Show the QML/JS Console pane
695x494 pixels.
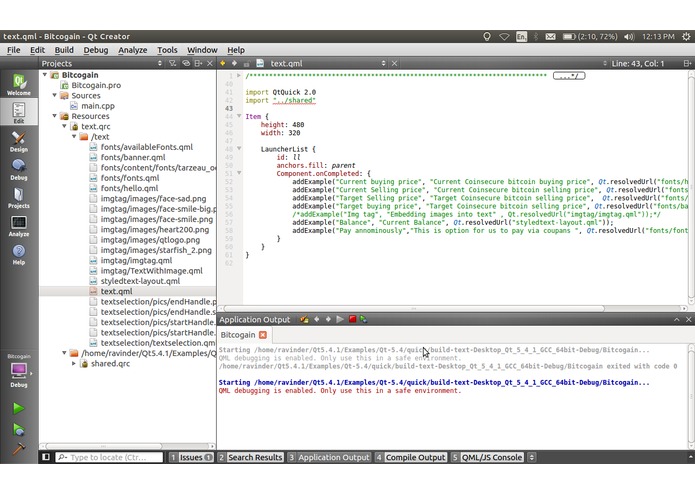(x=487, y=457)
